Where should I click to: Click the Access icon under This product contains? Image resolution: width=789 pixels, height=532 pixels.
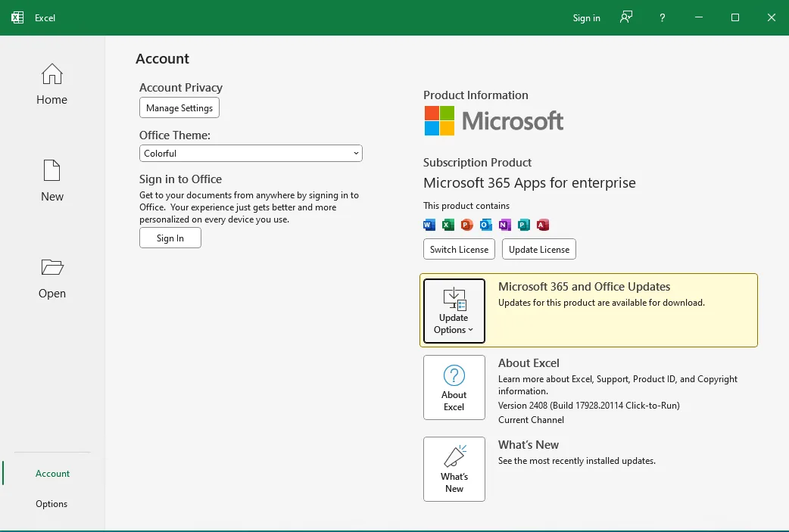[x=542, y=225]
